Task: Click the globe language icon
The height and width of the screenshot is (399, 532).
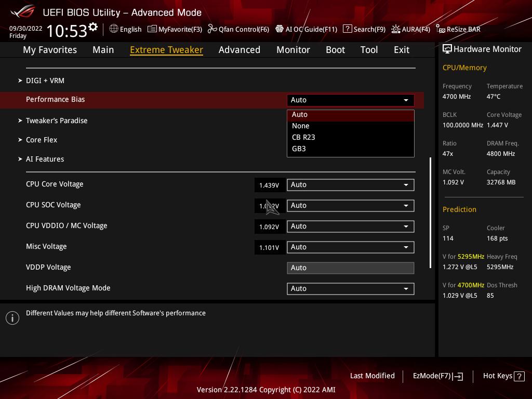Action: click(x=114, y=29)
